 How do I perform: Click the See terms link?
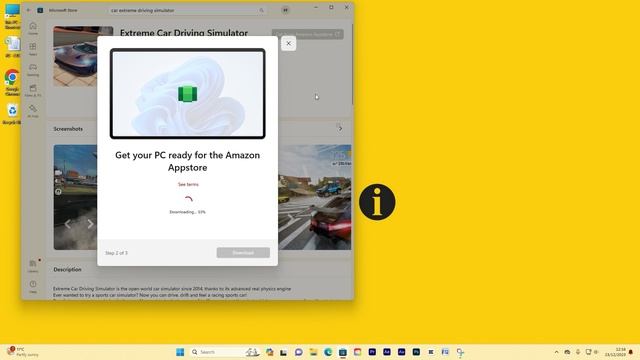[x=188, y=184]
